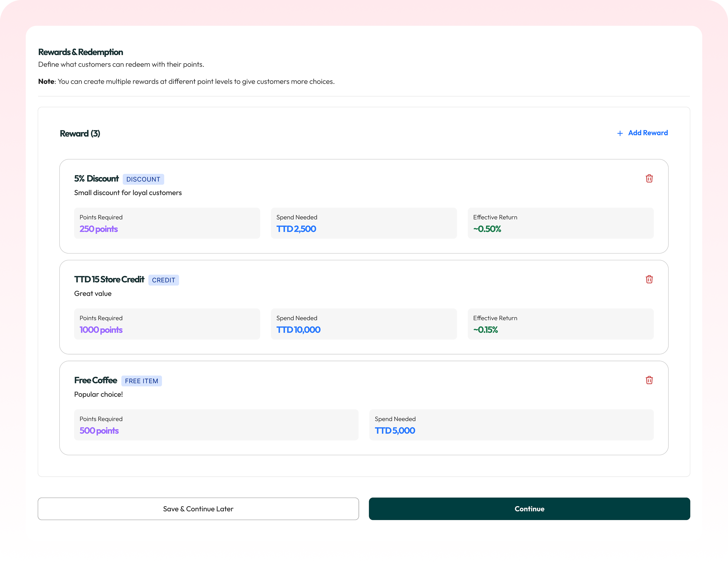Delete the 5% Discount reward
This screenshot has width=728, height=567.
coord(649,179)
